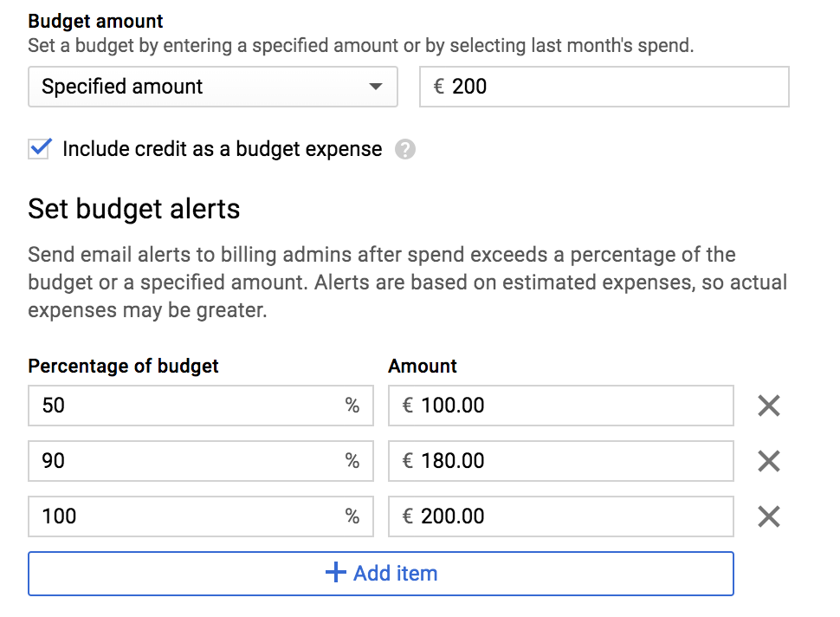Click the Set budget alerts heading
Viewport: 840px width, 617px height.
[x=134, y=209]
